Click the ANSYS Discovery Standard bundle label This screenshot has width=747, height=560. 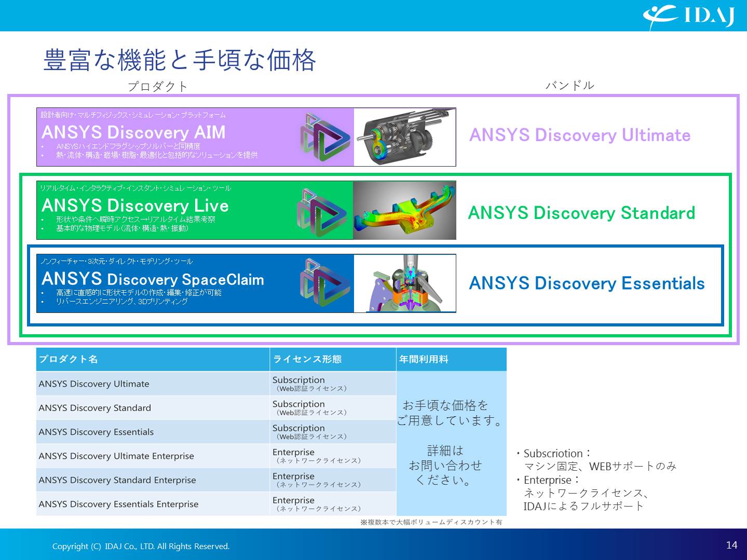581,213
